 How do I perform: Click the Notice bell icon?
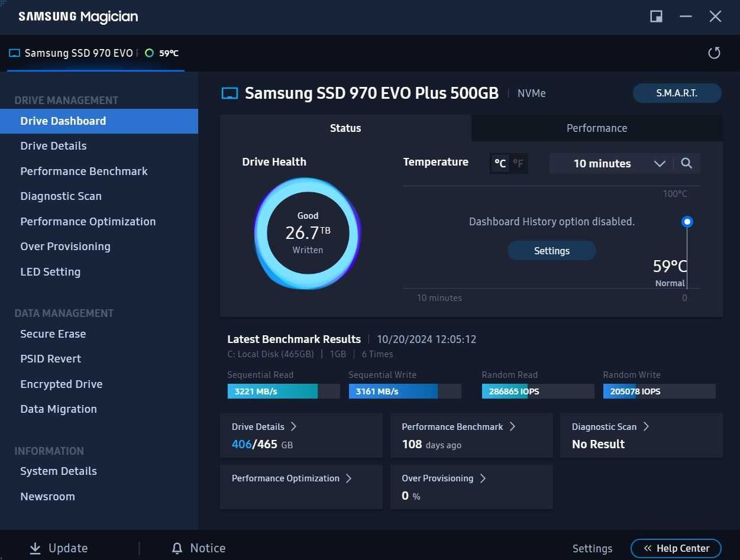click(177, 549)
